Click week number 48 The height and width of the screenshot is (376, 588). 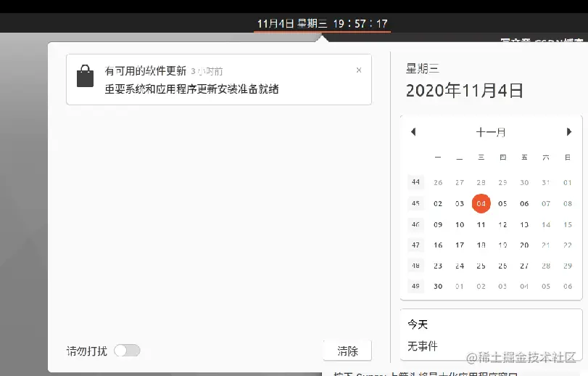[415, 265]
